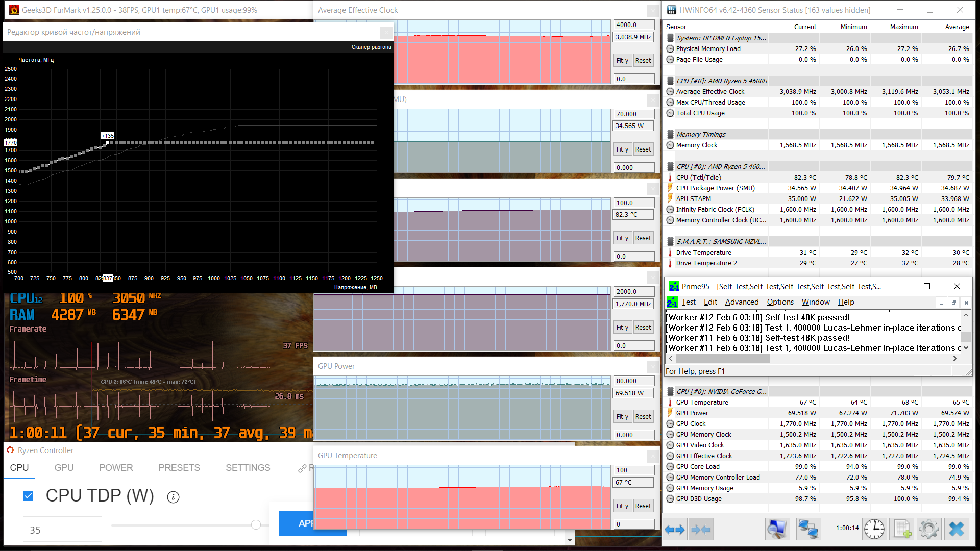Click chip icon beside GPU NVIDIA GeForce header

(670, 392)
